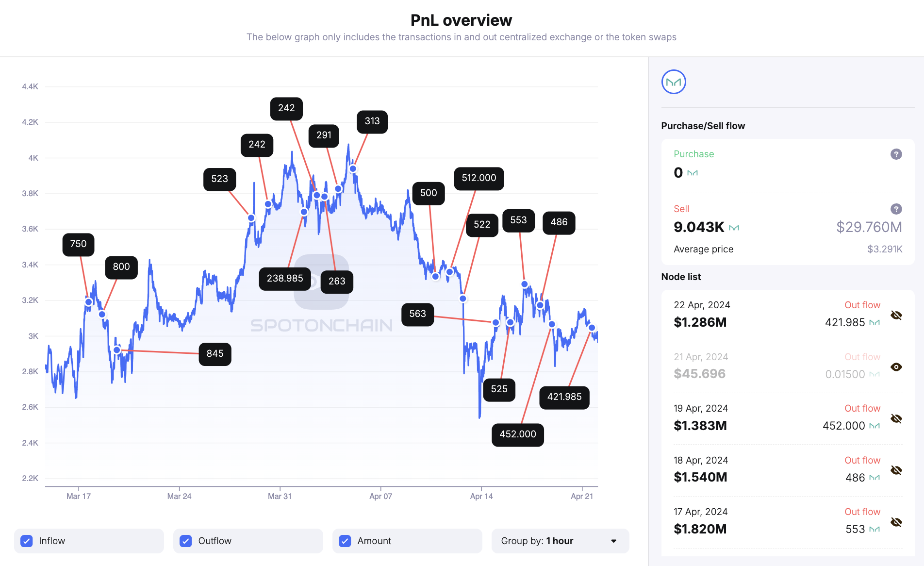Click the 750 transaction marker label
Screen dimensions: 924x566
pyautogui.click(x=78, y=244)
